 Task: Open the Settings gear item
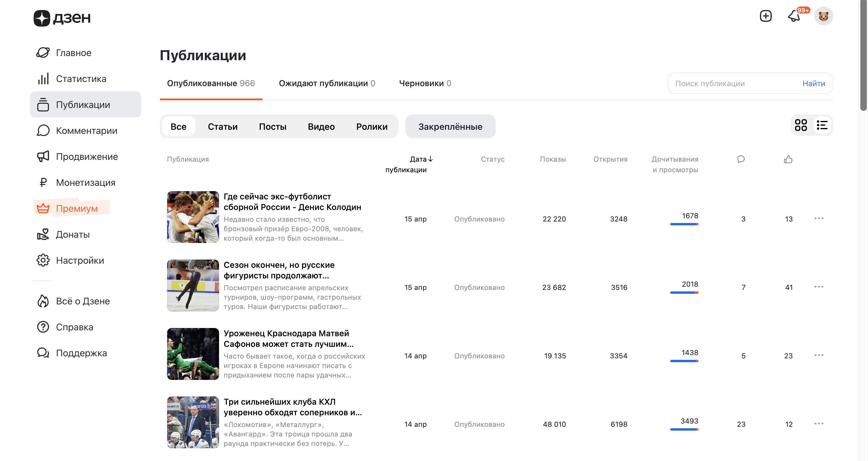pyautogui.click(x=79, y=260)
